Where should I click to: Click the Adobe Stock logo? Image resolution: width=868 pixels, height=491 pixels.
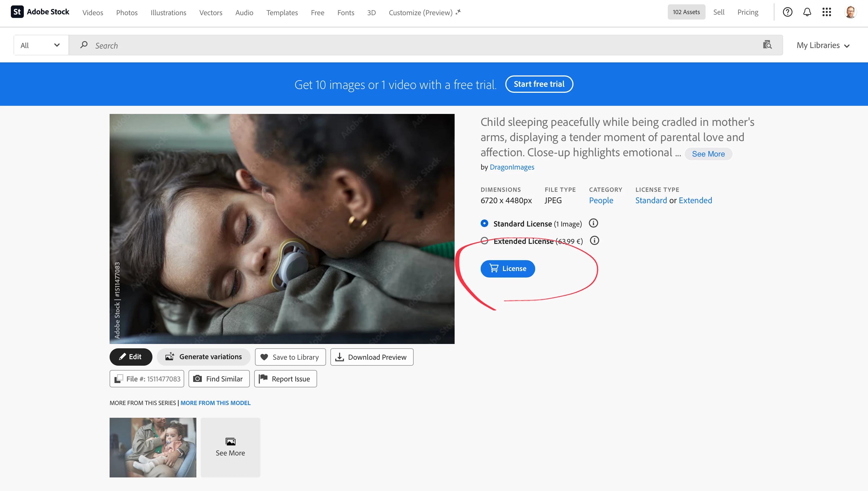click(x=40, y=12)
